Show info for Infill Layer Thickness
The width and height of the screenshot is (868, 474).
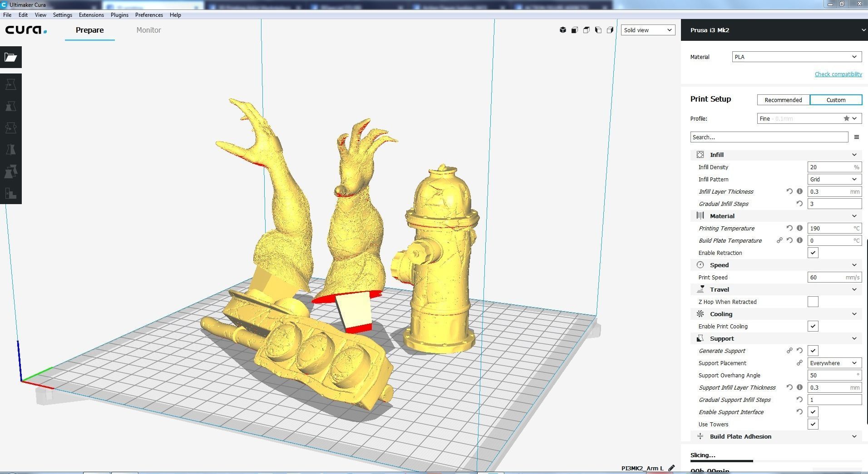pos(799,191)
